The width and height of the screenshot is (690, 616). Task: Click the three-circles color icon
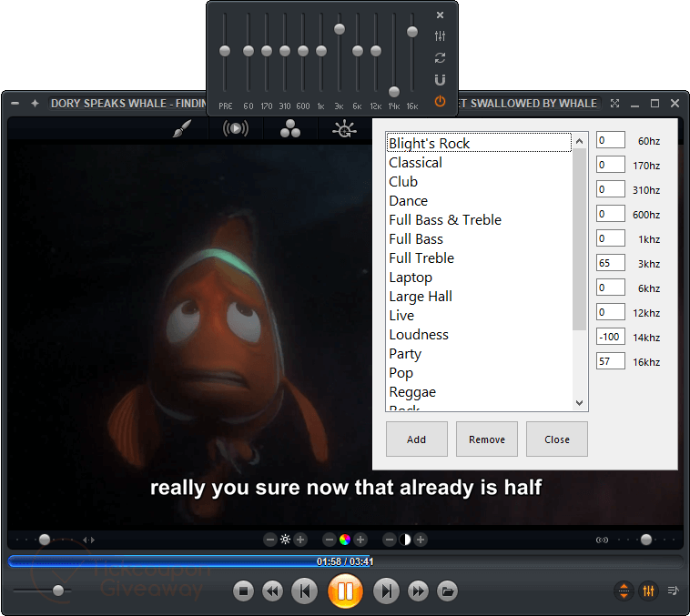pos(290,128)
